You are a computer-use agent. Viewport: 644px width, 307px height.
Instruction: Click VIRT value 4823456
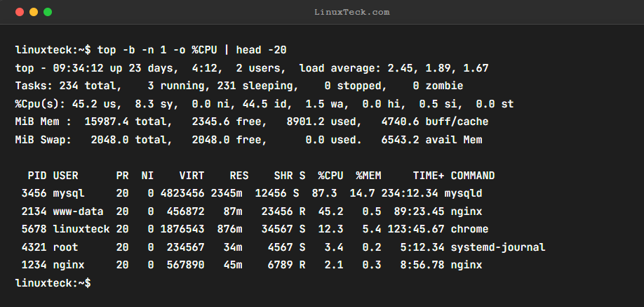tap(182, 193)
